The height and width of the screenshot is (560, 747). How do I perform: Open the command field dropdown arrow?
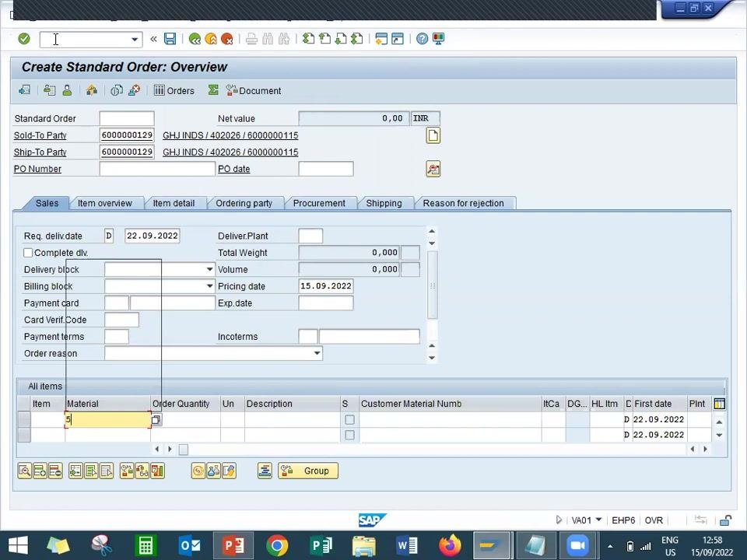(x=135, y=39)
